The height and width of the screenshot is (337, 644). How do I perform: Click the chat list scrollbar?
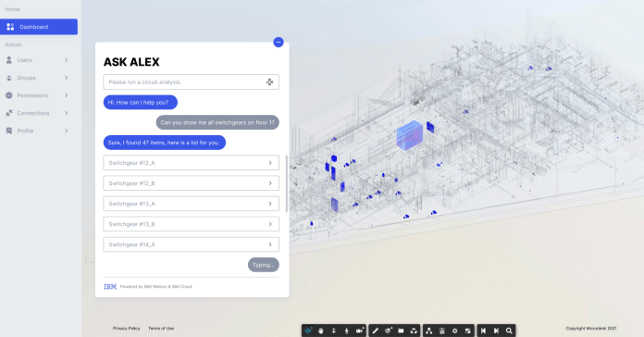tap(287, 183)
